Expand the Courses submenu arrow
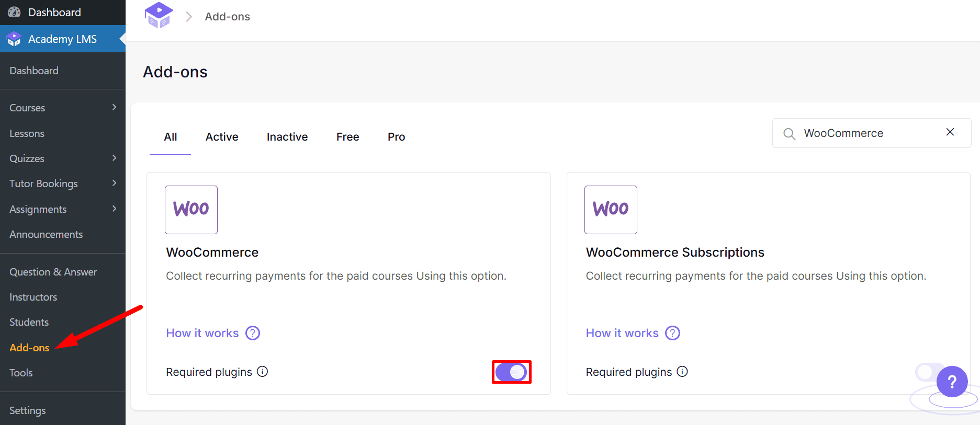Viewport: 980px width, 425px height. (114, 107)
